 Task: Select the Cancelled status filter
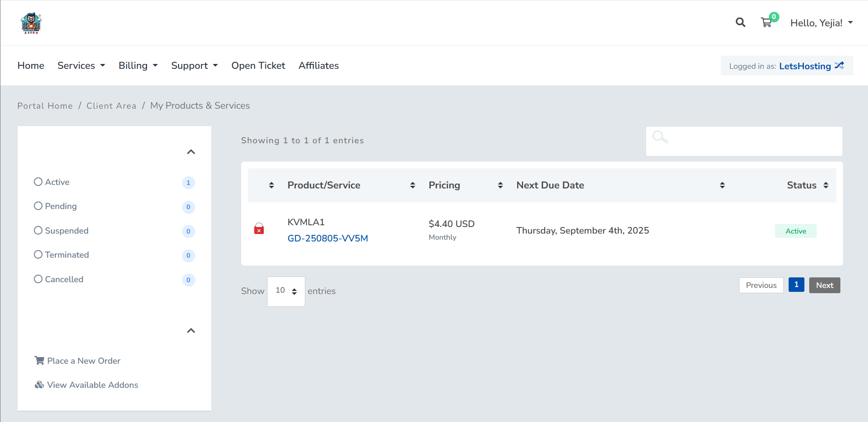pyautogui.click(x=58, y=279)
